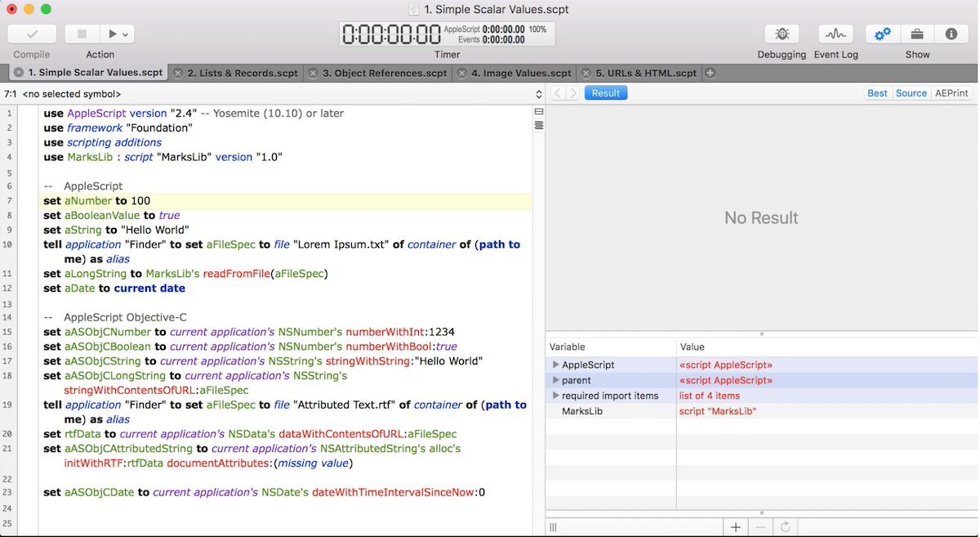Select the Best result view mode
This screenshot has height=537, width=980.
click(x=877, y=93)
